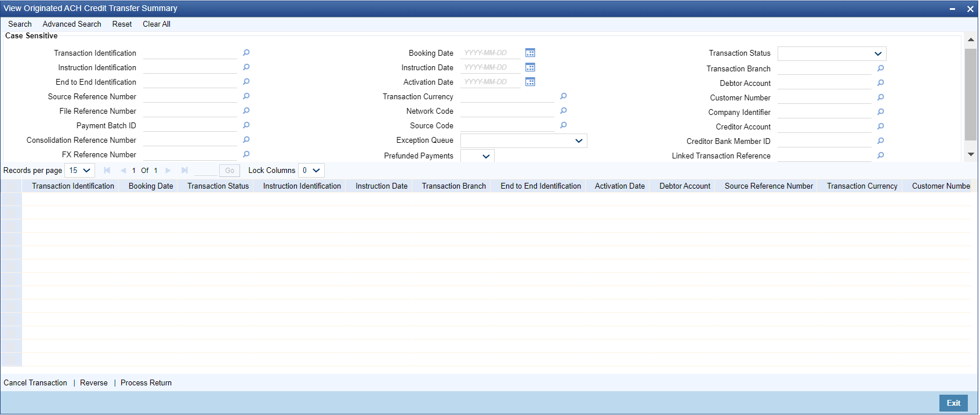Open lookup for Company Identifier
This screenshot has width=980, height=415.
point(880,112)
